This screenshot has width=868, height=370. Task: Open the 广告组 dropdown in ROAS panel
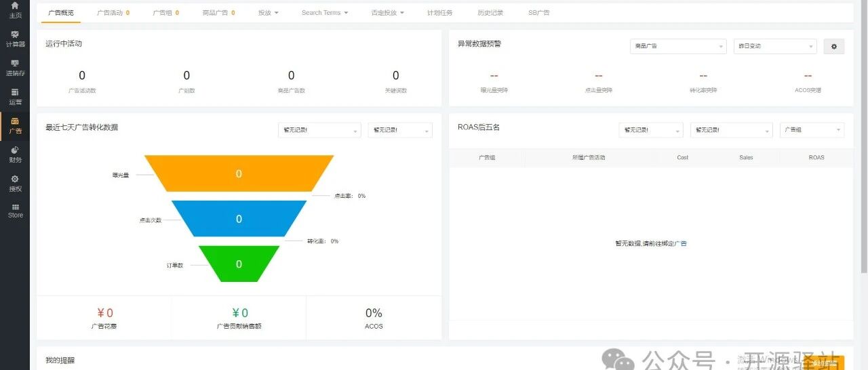pyautogui.click(x=812, y=129)
